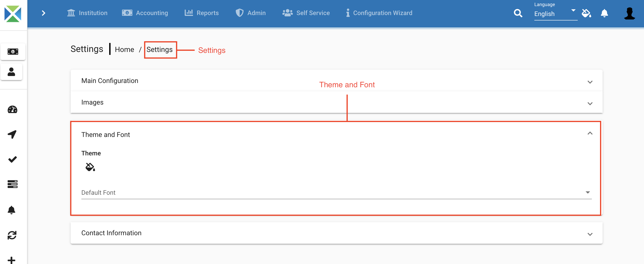Open notifications bell in top bar
This screenshot has width=644, height=264.
click(604, 13)
